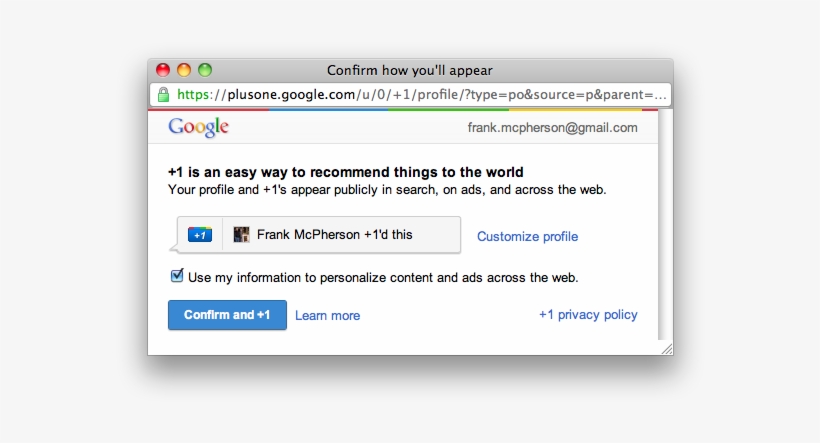
Task: Open the Learn more link
Action: (x=327, y=315)
